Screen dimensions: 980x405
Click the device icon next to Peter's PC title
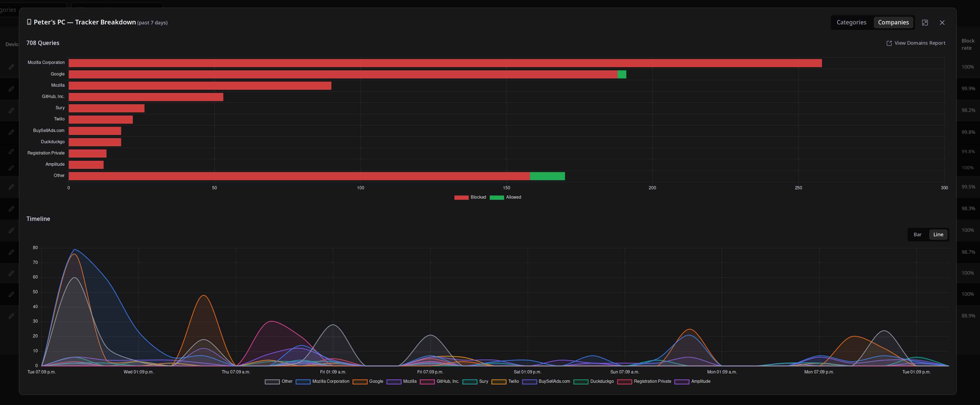click(29, 22)
